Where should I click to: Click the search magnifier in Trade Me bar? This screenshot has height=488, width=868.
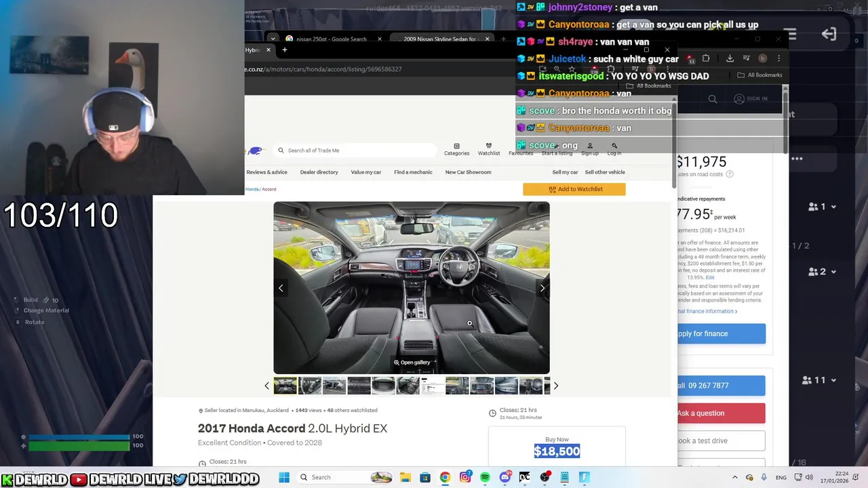[281, 150]
